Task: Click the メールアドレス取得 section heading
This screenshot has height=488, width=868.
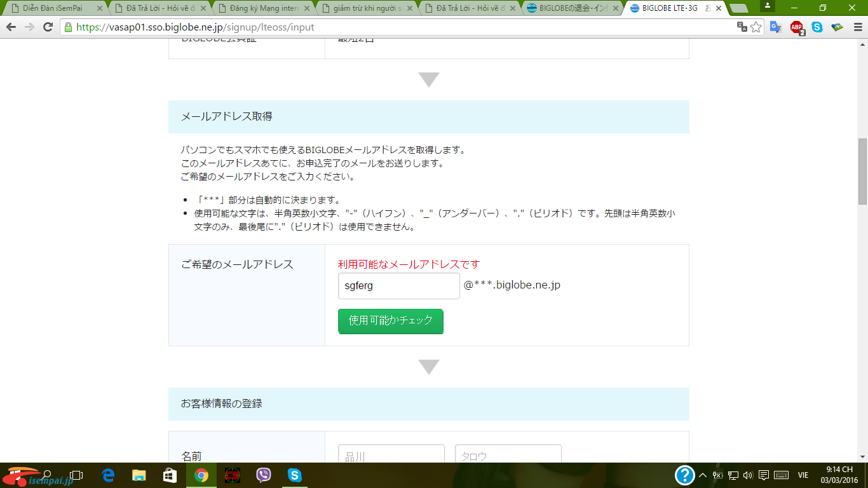Action: 226,116
